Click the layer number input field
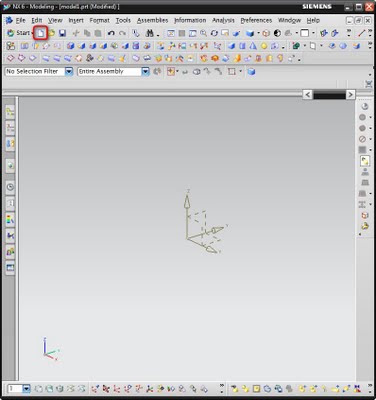376x400 pixels. point(15,389)
